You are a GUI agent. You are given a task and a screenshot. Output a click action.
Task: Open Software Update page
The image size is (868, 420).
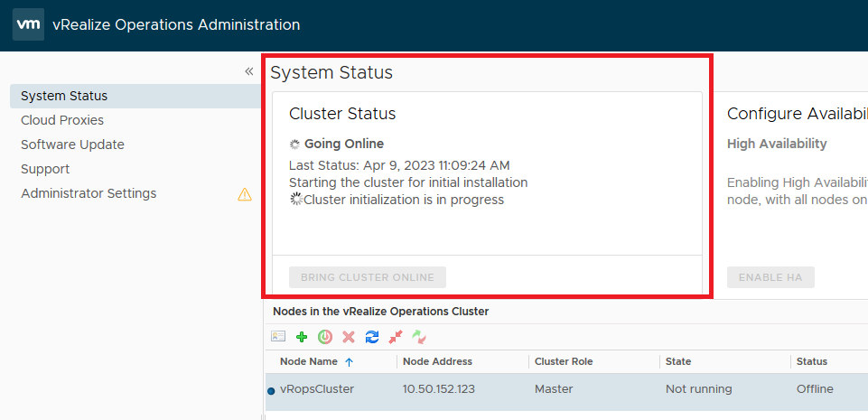click(x=72, y=145)
